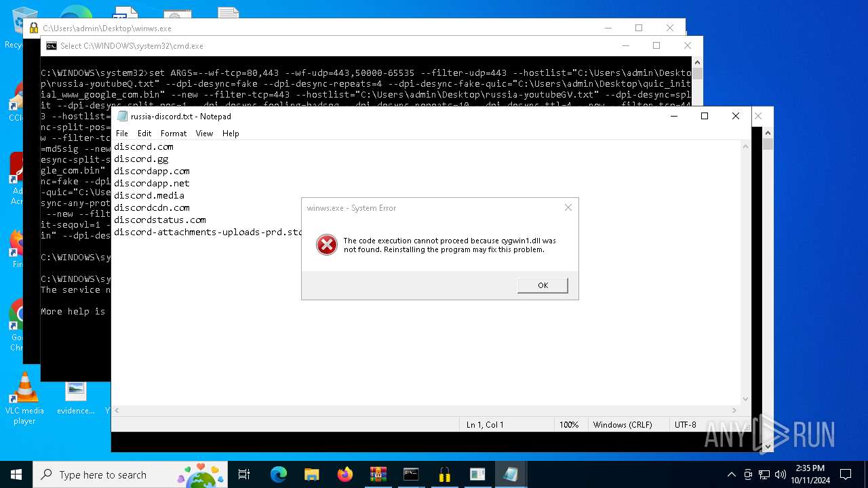
Task: Click the Notepad title bar icon
Action: coord(122,116)
